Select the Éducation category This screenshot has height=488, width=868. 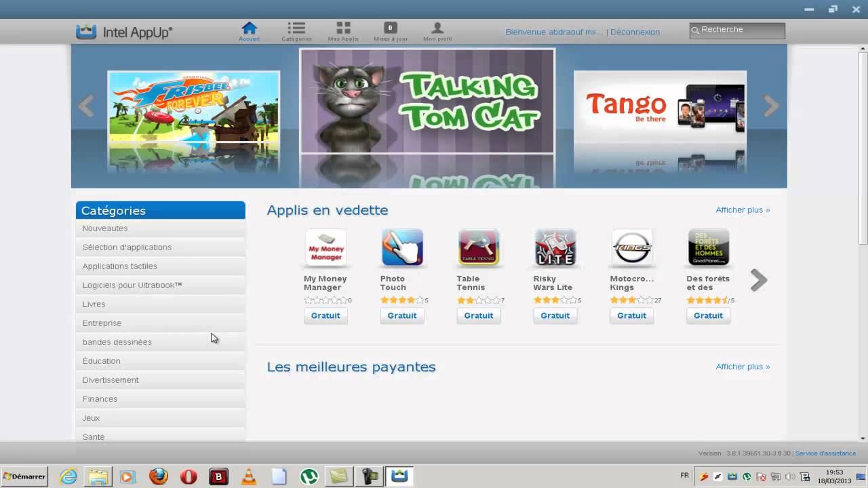click(x=161, y=361)
